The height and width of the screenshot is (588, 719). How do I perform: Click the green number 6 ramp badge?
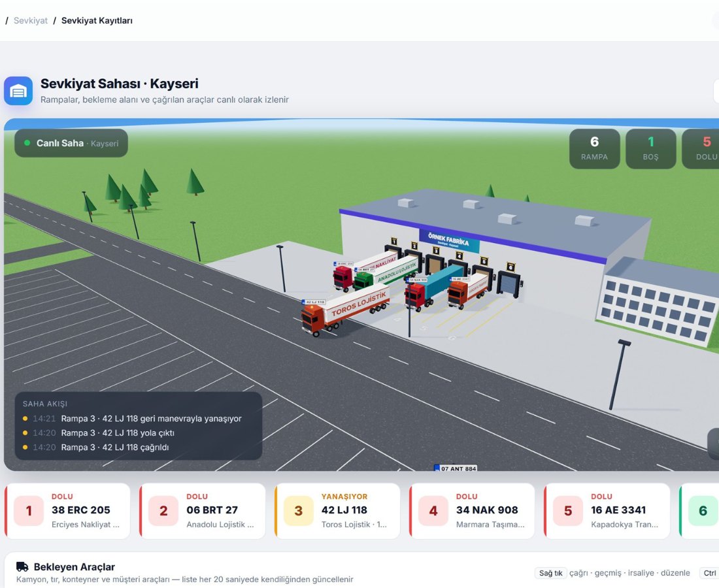703,510
